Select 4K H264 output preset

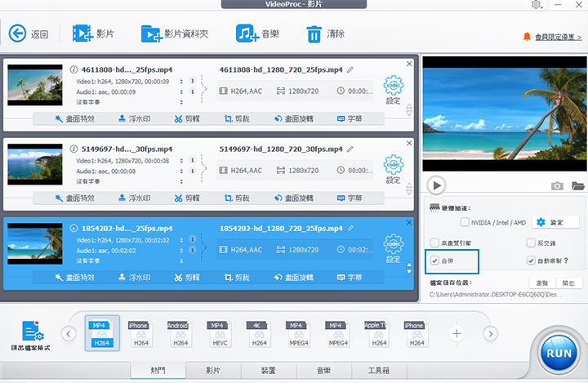point(259,333)
